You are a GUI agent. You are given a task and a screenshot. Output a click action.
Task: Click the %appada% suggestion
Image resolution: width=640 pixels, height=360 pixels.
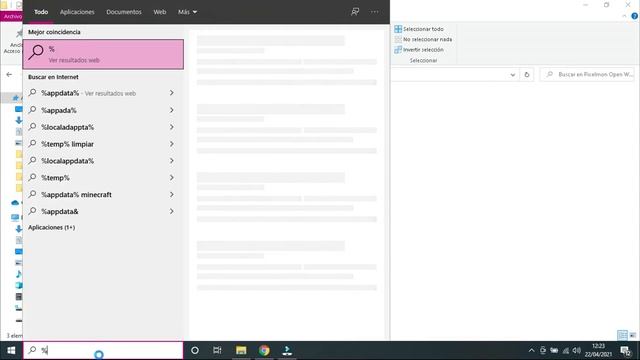pyautogui.click(x=102, y=110)
